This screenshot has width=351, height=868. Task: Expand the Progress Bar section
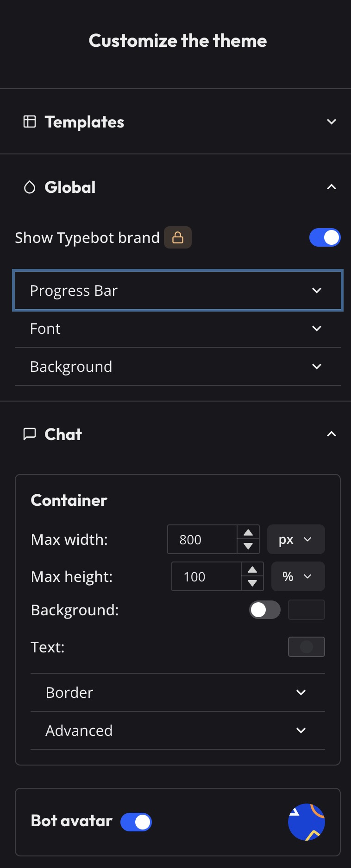coord(178,291)
